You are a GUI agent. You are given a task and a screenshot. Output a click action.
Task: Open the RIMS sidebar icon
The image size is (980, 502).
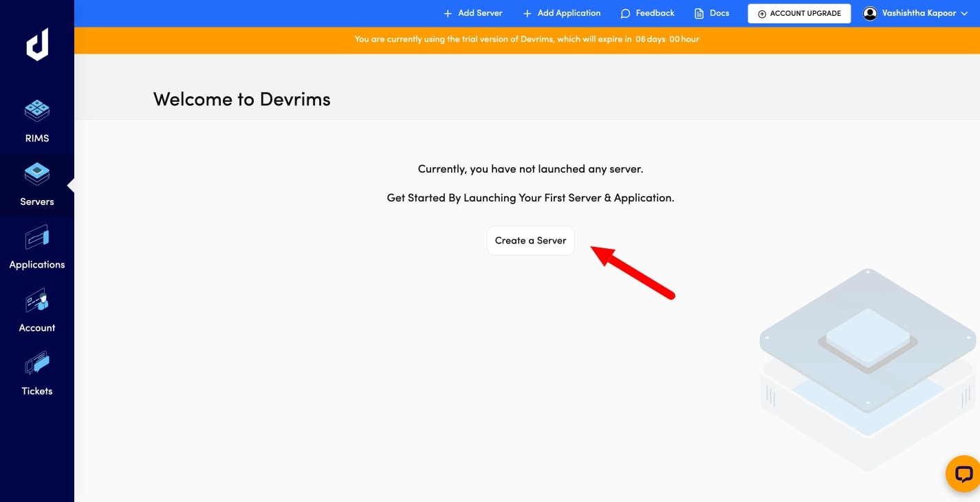[x=37, y=110]
